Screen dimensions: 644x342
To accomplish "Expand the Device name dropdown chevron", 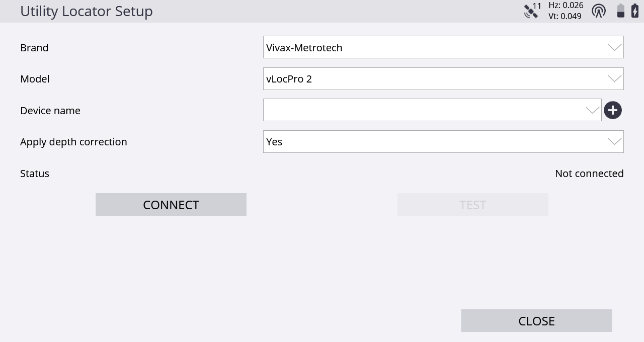I will (593, 110).
